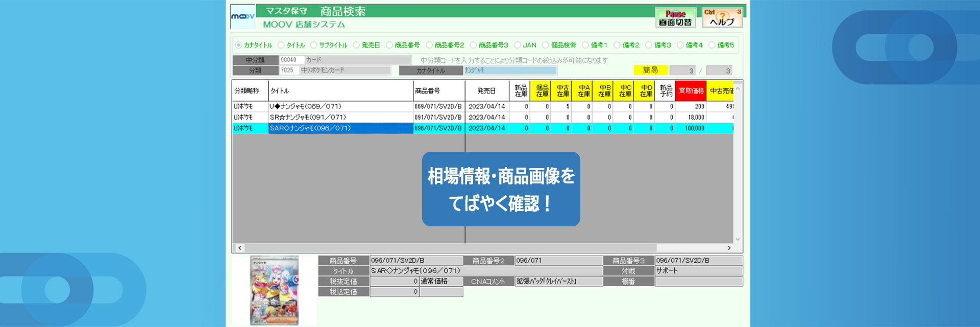Click the 新品在庫 column header

tap(520, 91)
